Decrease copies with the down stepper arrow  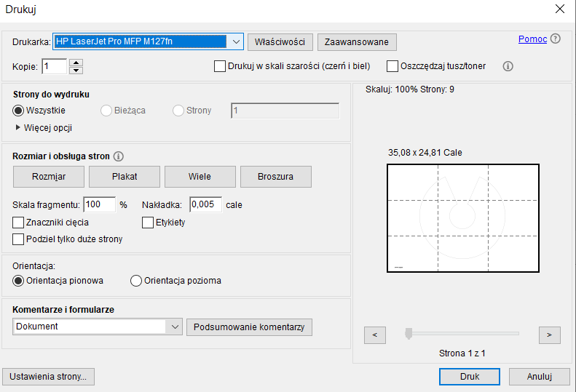coord(76,70)
